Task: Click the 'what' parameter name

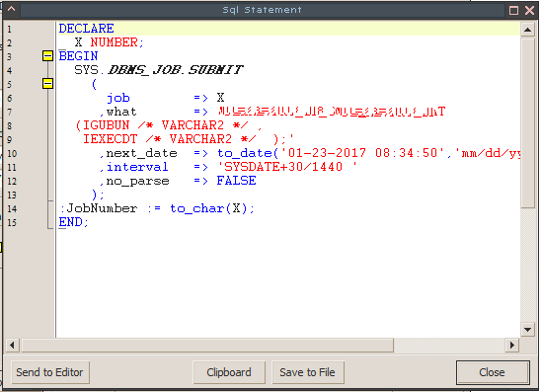Action: [121, 112]
